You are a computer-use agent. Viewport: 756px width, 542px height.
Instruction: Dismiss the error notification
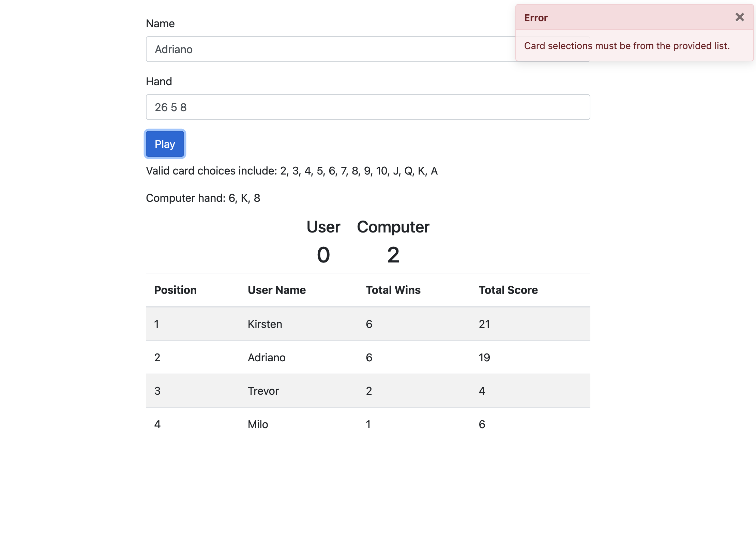pos(739,17)
